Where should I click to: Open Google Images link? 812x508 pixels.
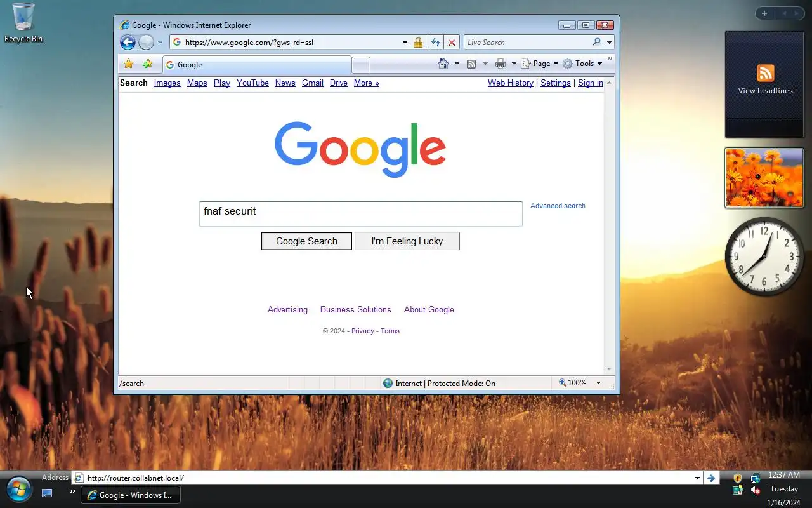point(167,83)
